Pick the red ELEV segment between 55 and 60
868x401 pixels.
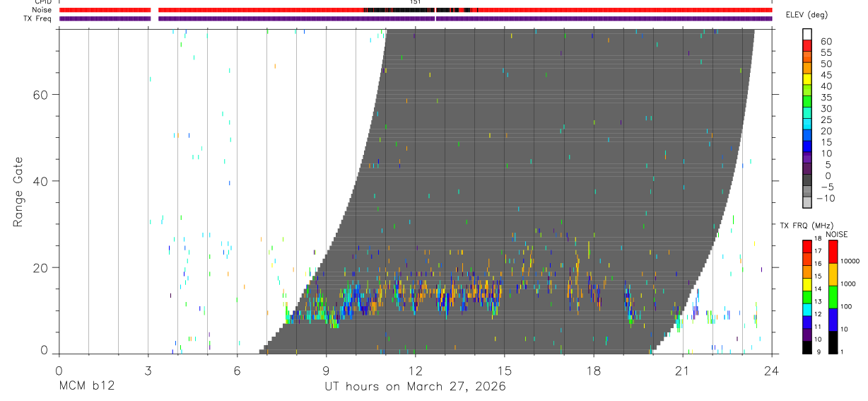click(807, 45)
